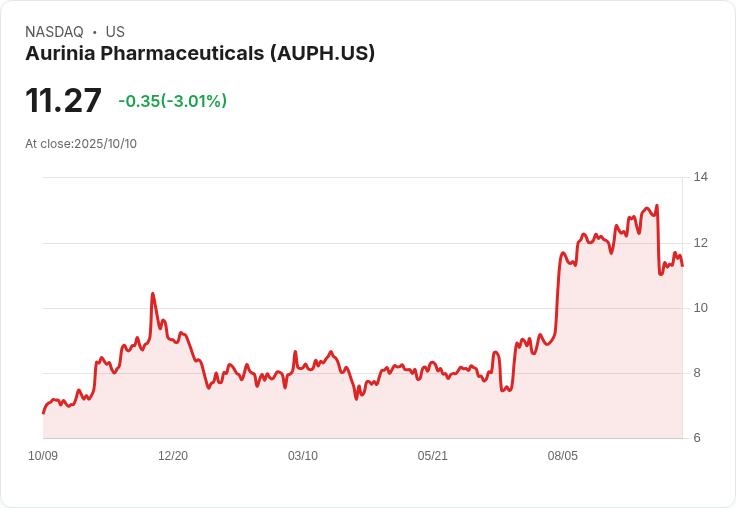Select the NASDAQ exchange label

(54, 32)
